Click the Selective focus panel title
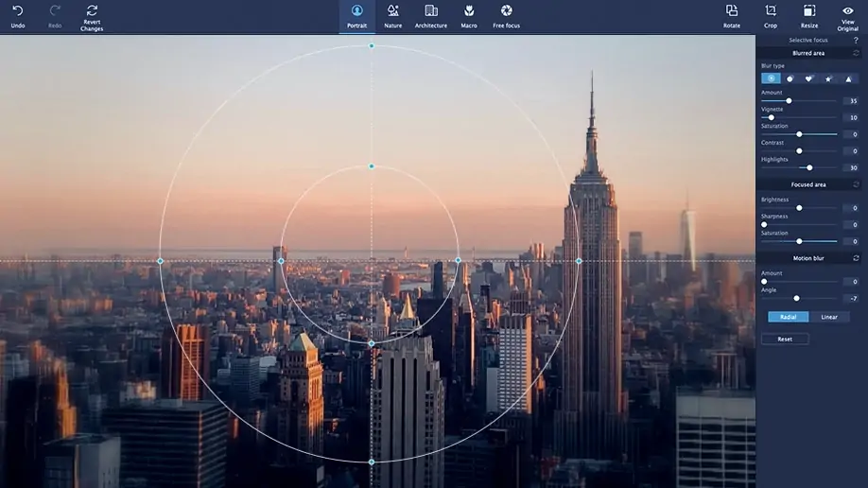Viewport: 868px width, 488px height. tap(808, 40)
